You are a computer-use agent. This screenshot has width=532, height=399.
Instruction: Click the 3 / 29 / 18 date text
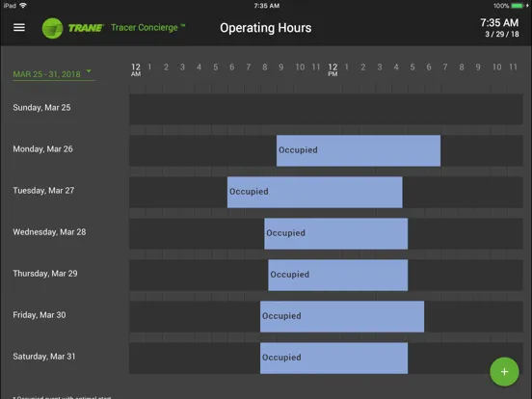[x=502, y=34]
